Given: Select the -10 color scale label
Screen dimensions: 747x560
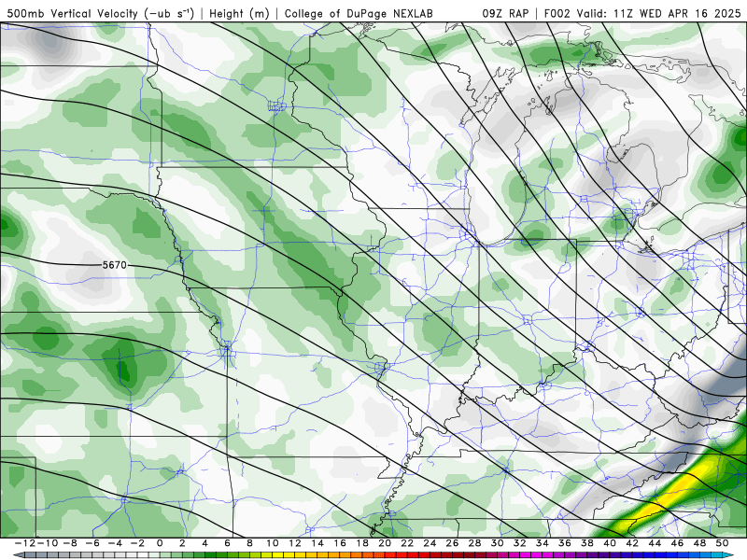Looking at the screenshot, I should pos(47,543).
